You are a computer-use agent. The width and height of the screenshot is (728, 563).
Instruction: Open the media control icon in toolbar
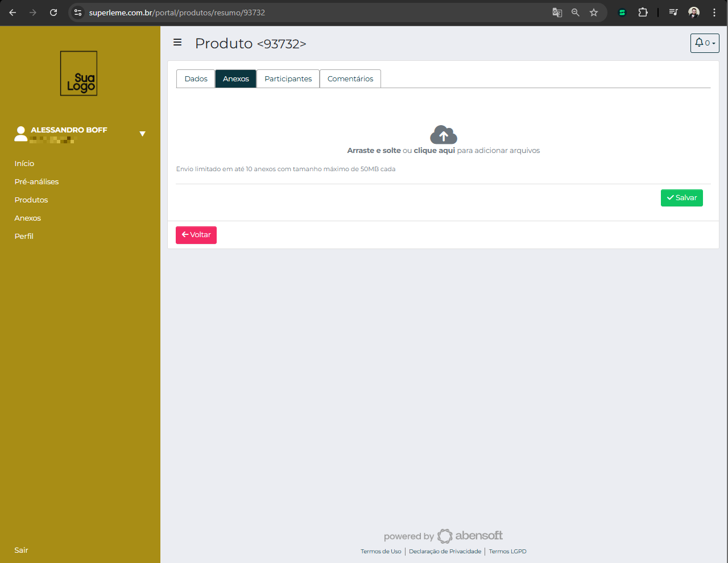(673, 13)
